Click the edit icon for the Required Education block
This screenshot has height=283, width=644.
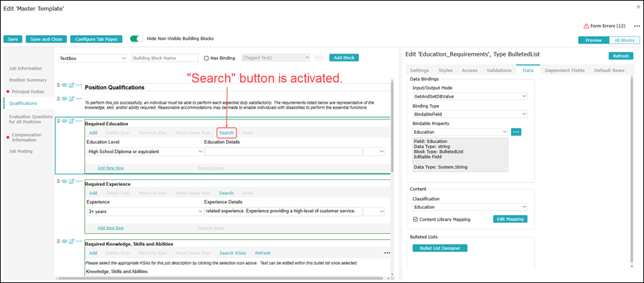pyautogui.click(x=71, y=121)
